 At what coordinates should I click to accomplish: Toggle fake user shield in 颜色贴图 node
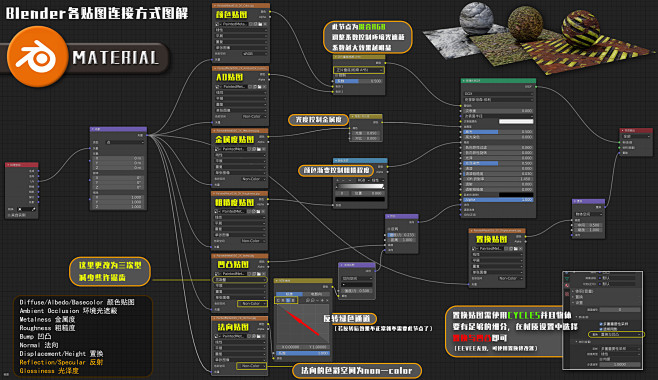251,24
